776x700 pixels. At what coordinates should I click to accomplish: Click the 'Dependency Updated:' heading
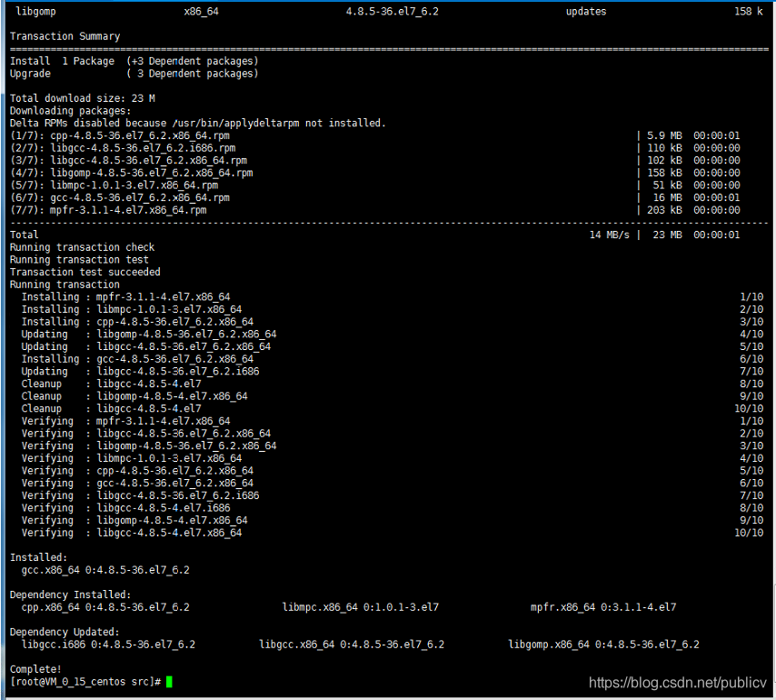[65, 632]
